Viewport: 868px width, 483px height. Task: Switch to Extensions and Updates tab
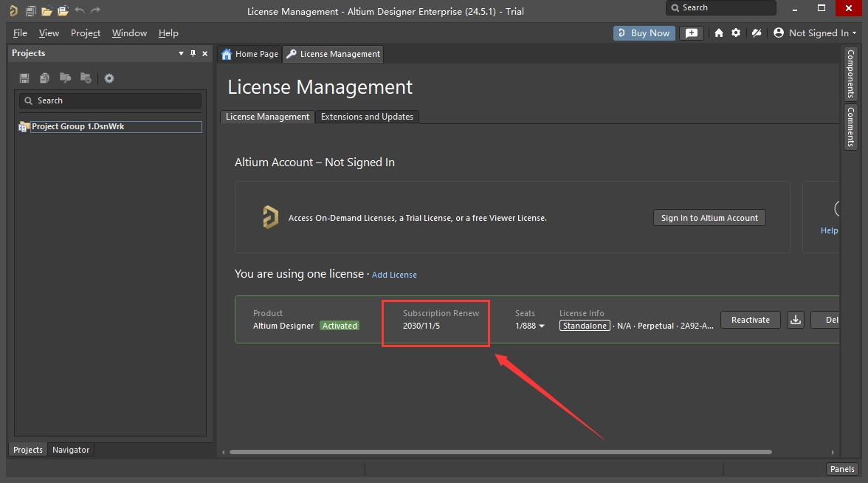tap(367, 117)
